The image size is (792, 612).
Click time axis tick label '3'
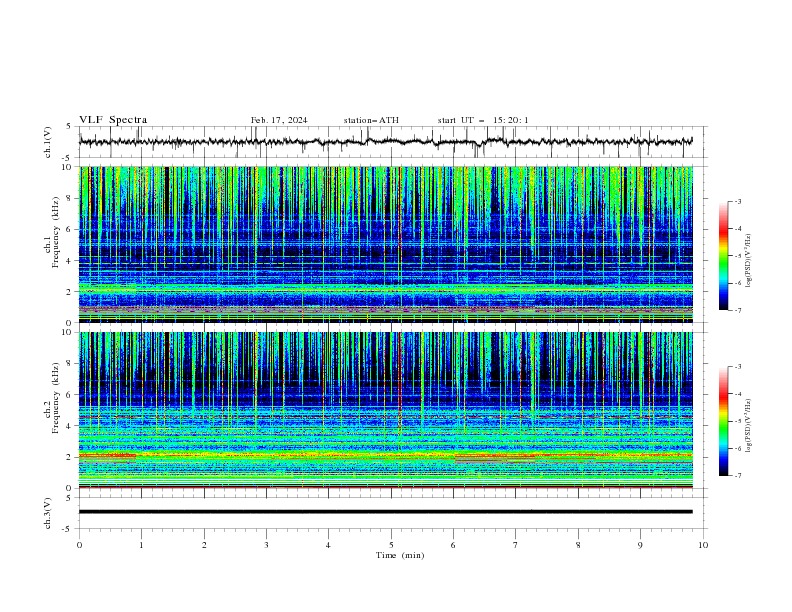[x=266, y=545]
